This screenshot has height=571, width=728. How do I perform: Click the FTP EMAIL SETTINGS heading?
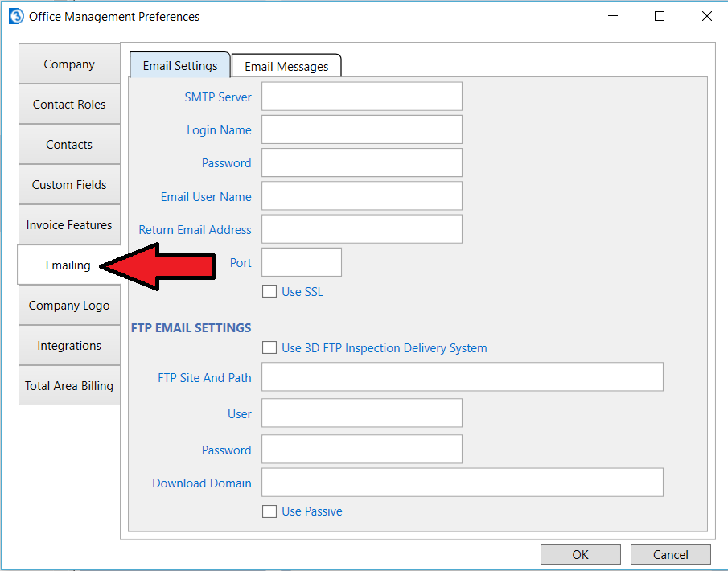191,328
